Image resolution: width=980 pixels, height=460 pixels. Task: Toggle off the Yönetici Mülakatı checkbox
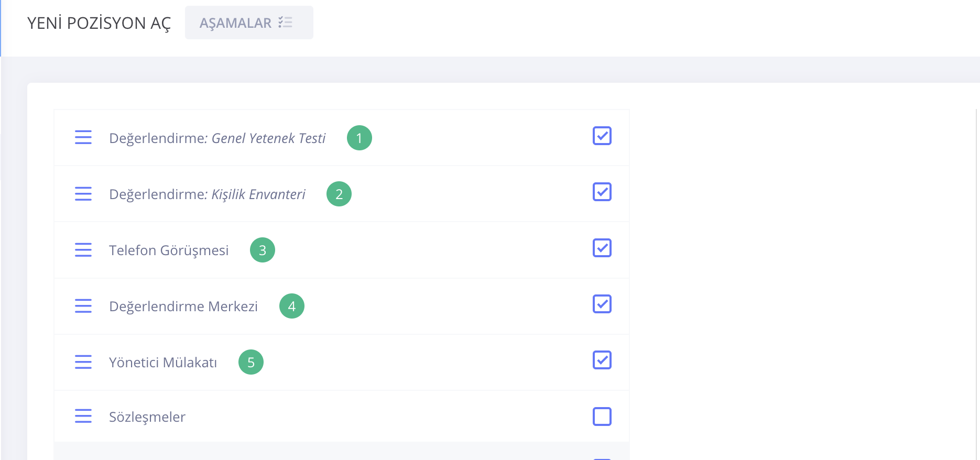pos(602,360)
